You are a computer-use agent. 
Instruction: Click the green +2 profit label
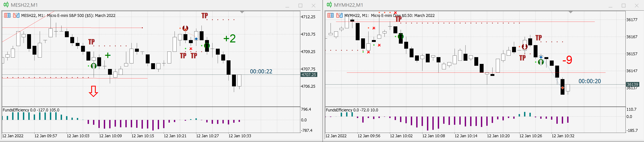coord(229,38)
